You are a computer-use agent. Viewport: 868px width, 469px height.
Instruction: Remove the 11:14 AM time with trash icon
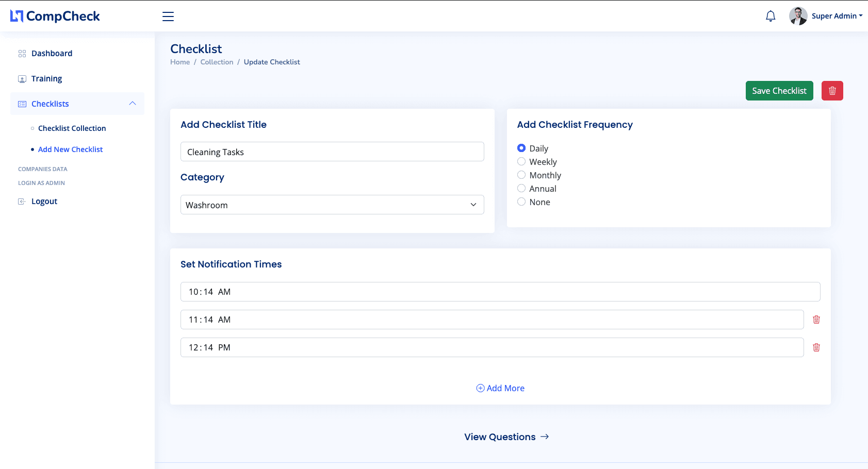pyautogui.click(x=816, y=320)
